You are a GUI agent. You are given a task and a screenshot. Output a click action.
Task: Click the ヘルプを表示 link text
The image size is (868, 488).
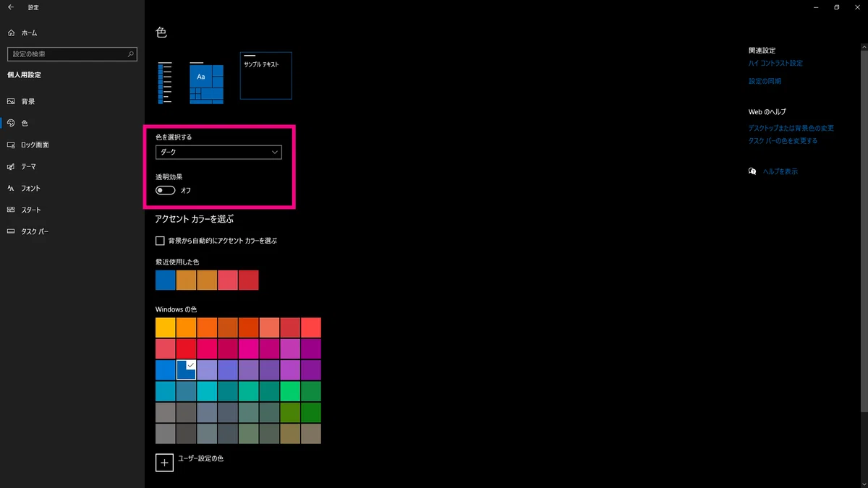pyautogui.click(x=780, y=171)
